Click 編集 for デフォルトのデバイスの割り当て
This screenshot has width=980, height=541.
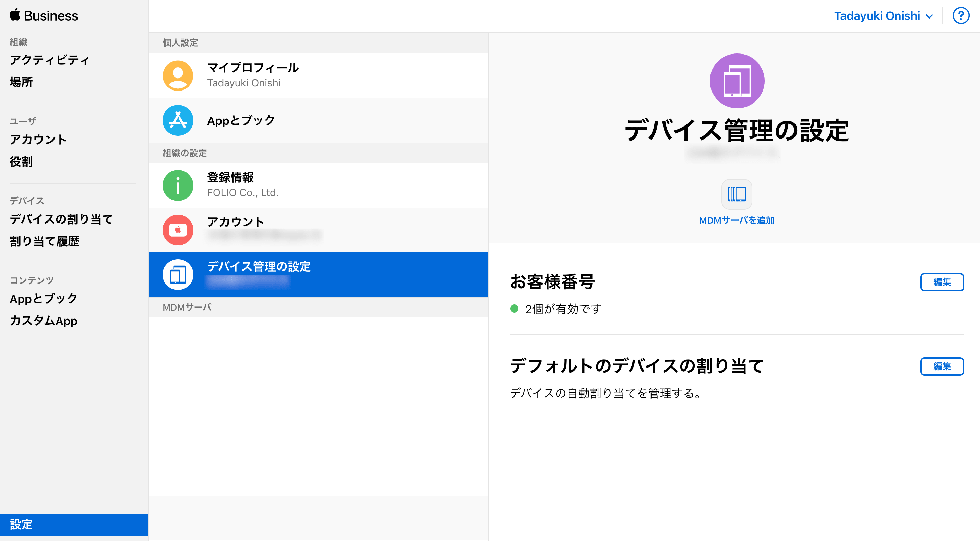[942, 366]
